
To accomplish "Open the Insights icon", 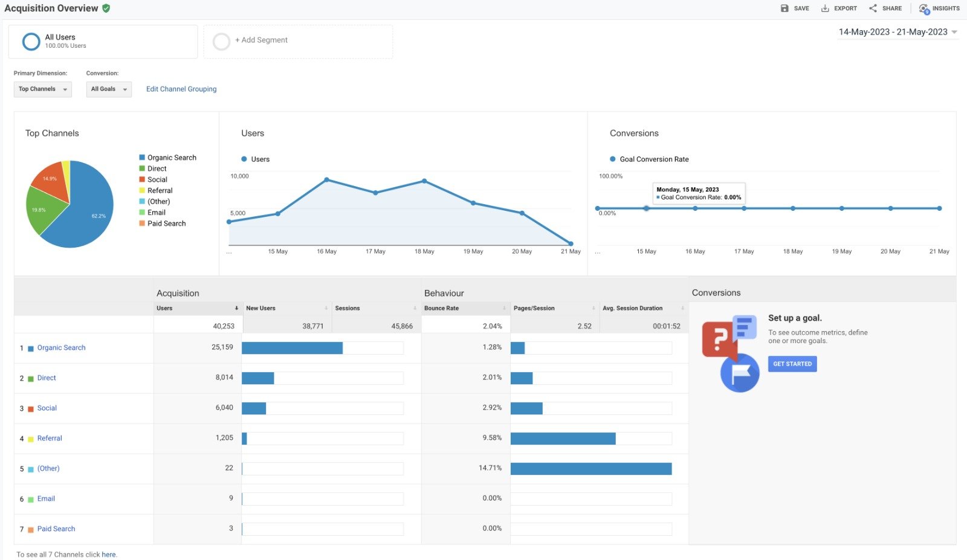I will point(924,9).
